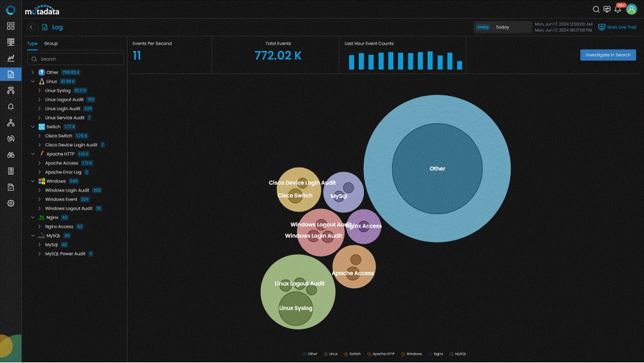Viewport: 644px width, 363px height.
Task: Open the binoculars icon in sidebar
Action: [11, 155]
